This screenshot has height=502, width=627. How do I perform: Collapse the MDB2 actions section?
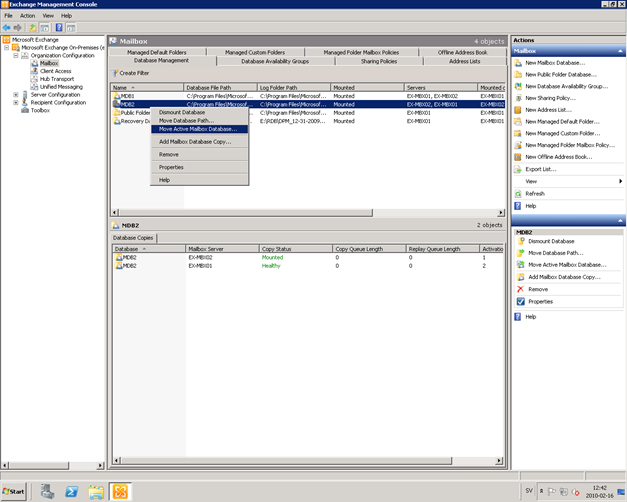pyautogui.click(x=620, y=220)
